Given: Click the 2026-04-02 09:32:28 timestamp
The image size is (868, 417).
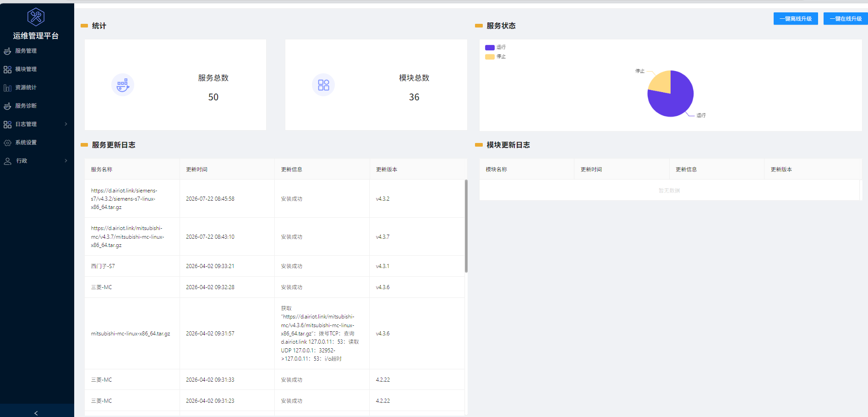Looking at the screenshot, I should coord(210,287).
